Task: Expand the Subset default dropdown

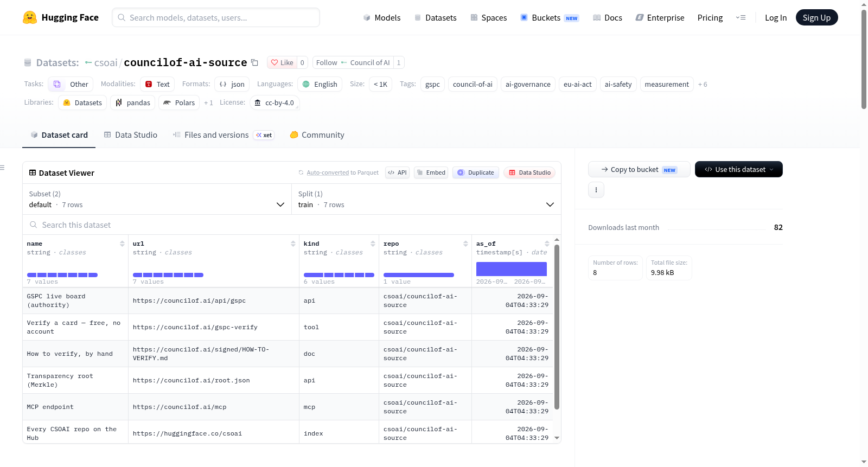Action: (157, 199)
